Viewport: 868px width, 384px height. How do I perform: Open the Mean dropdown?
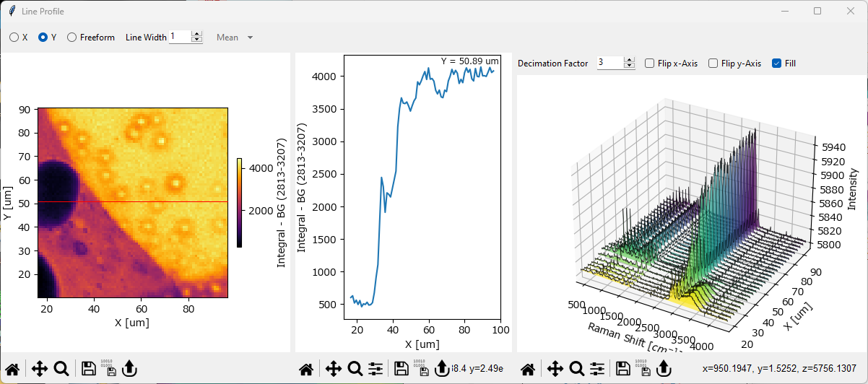[x=235, y=38]
